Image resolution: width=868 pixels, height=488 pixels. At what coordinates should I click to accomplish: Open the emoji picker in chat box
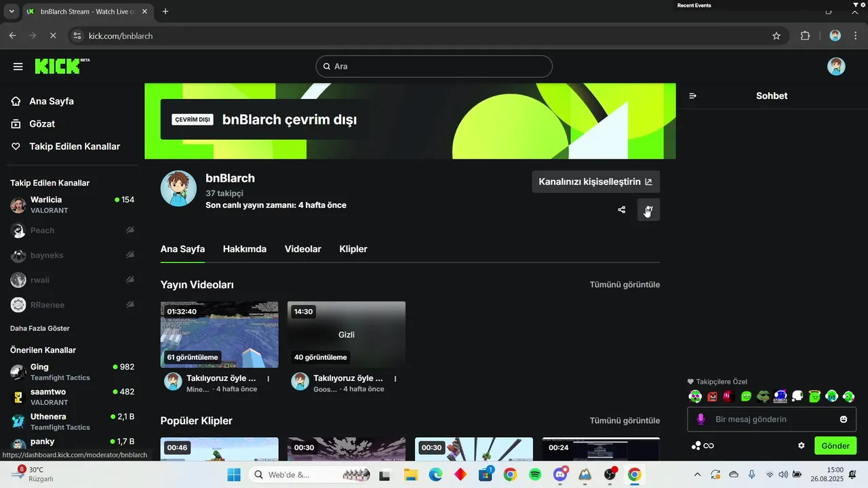point(844,420)
